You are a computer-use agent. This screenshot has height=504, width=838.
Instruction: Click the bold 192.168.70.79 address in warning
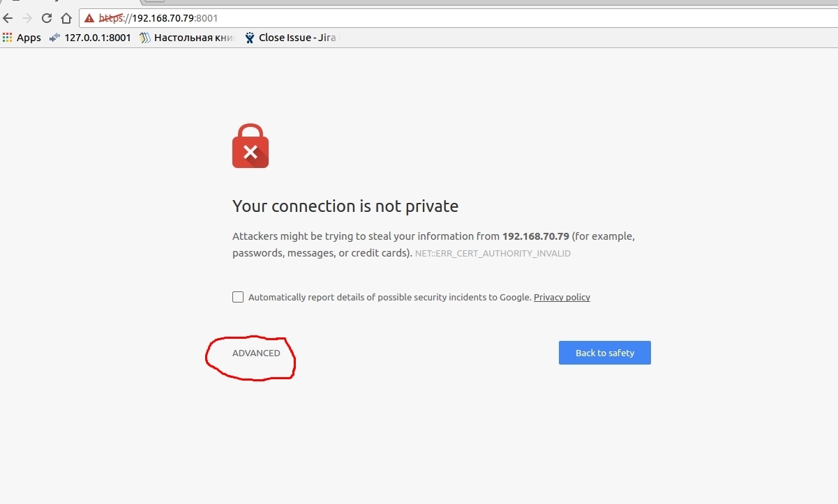535,236
